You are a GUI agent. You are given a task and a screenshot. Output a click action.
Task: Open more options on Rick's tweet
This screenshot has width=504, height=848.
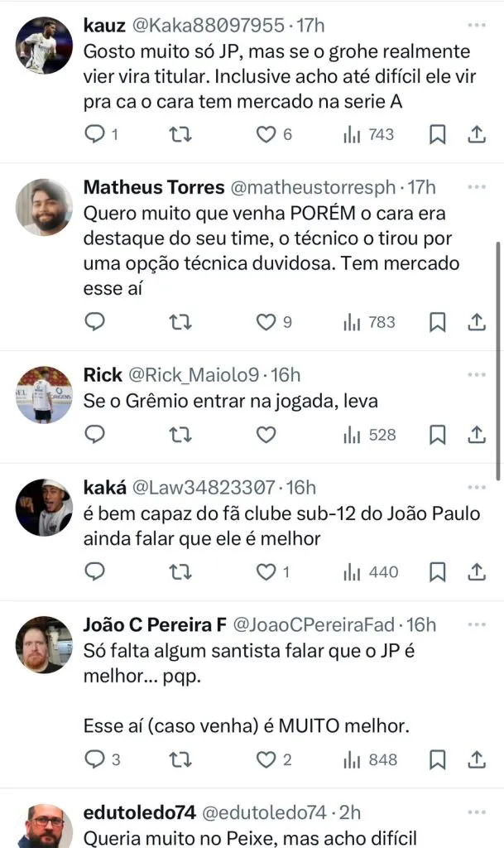(476, 374)
